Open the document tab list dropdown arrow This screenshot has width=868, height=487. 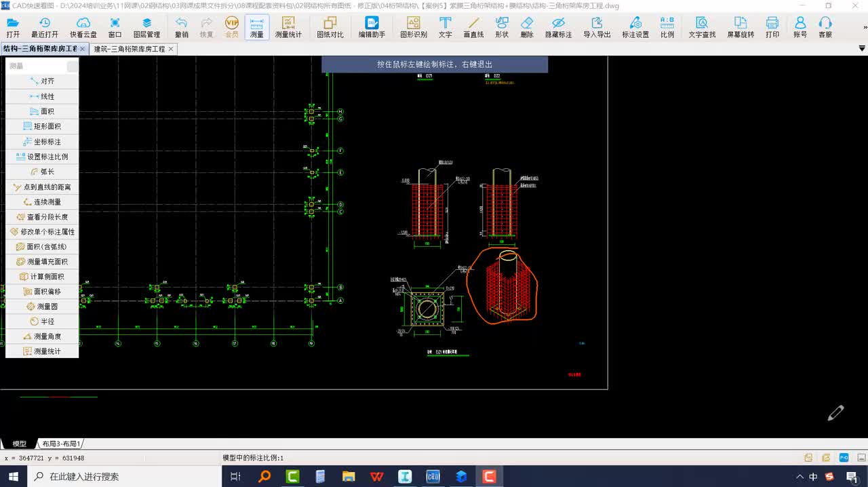pos(862,49)
